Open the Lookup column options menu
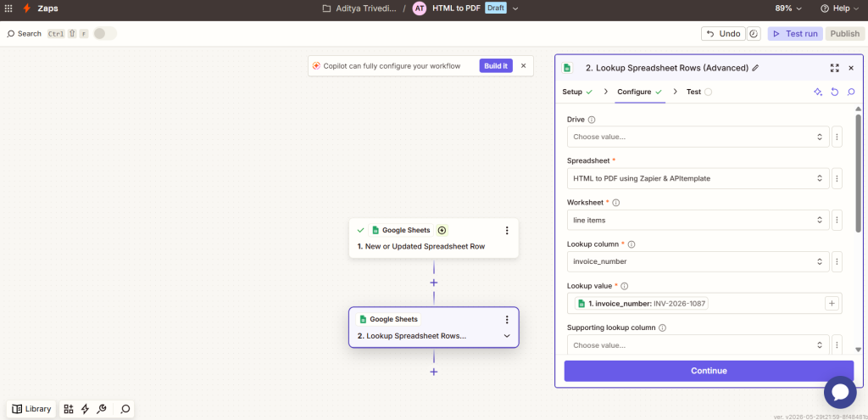 pyautogui.click(x=837, y=261)
